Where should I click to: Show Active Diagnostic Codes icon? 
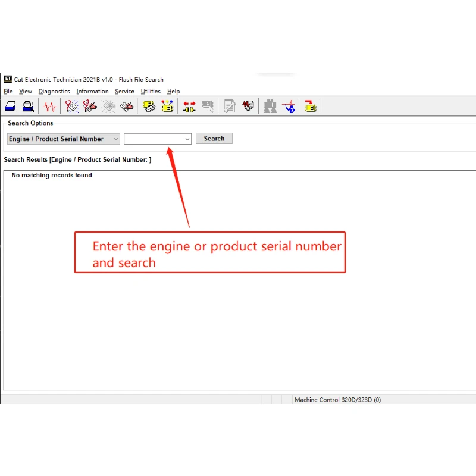point(71,107)
